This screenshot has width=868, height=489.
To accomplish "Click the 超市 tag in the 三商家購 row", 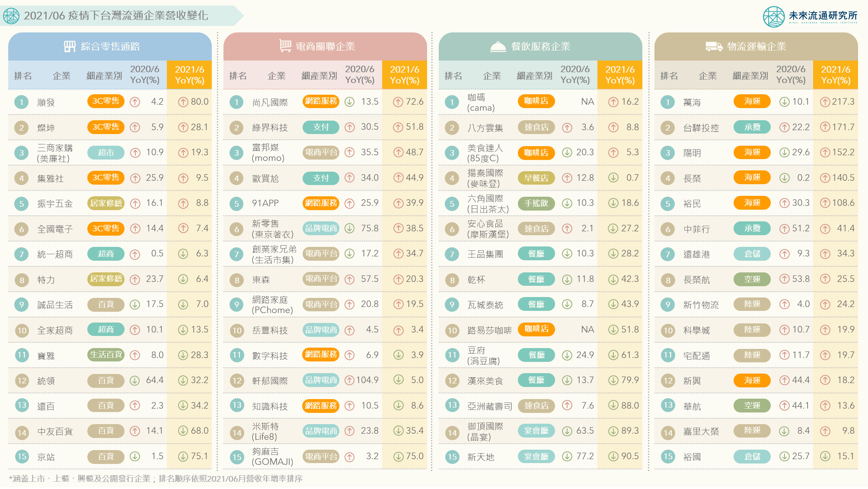I will [x=106, y=152].
